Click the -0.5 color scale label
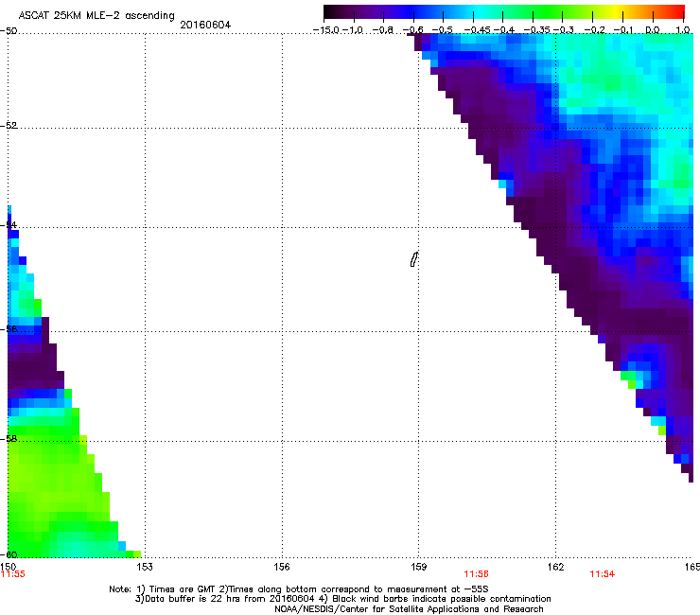 click(443, 30)
